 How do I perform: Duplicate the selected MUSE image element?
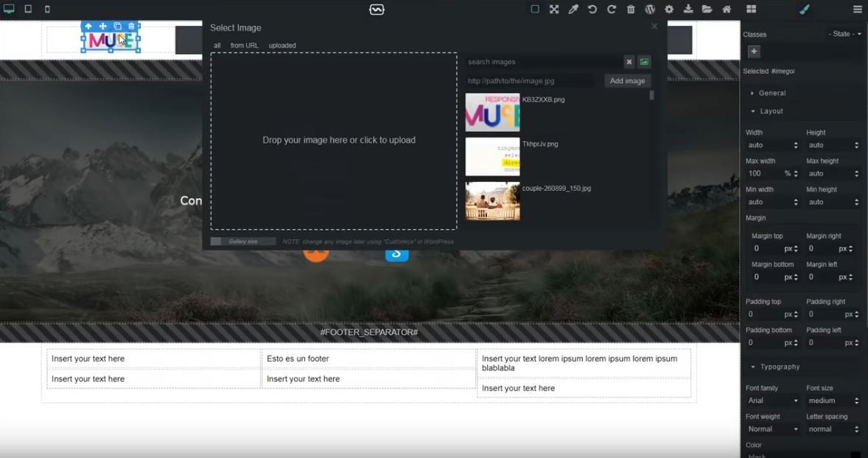tap(118, 25)
